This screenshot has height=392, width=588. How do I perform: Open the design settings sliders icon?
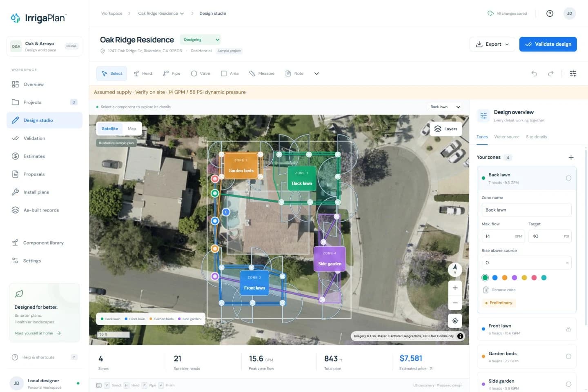tap(573, 73)
